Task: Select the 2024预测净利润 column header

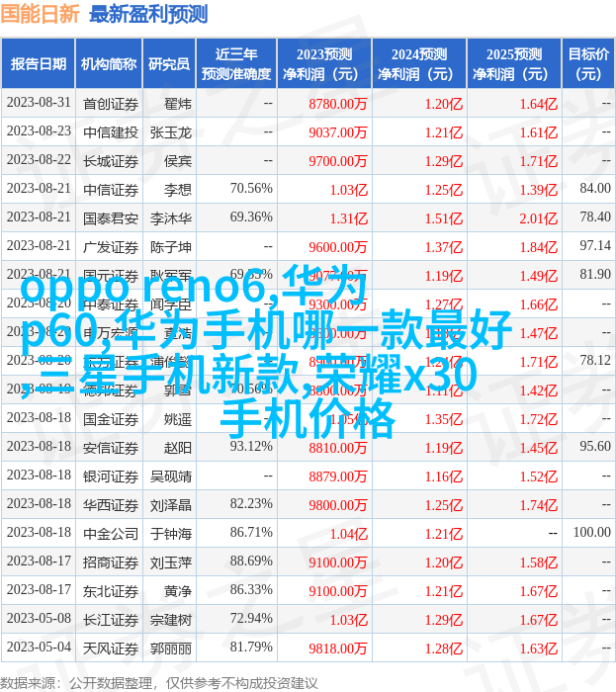Action: coord(419,63)
